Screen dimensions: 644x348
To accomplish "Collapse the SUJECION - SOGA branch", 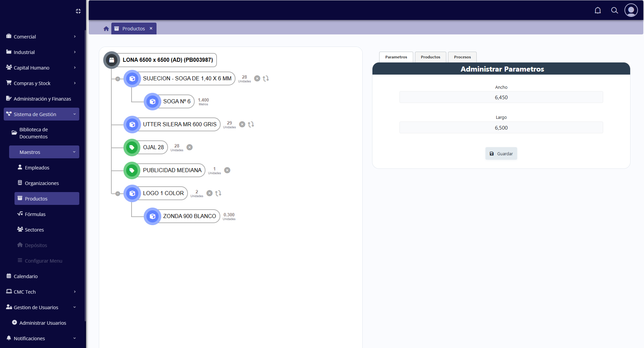I will tap(117, 78).
